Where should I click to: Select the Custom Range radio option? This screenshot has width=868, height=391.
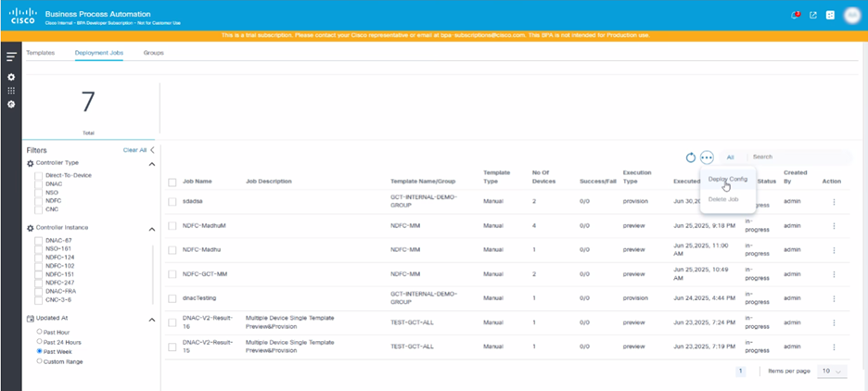coord(39,361)
